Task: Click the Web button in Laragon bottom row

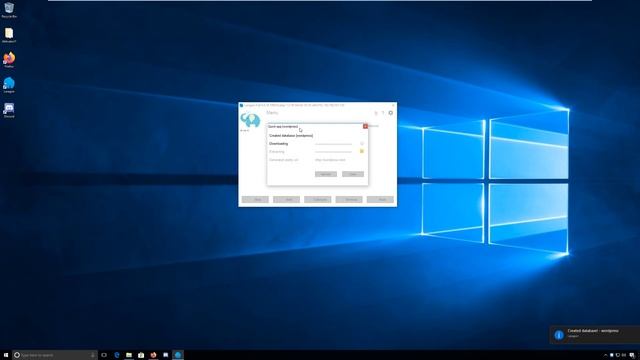Action: tap(286, 200)
